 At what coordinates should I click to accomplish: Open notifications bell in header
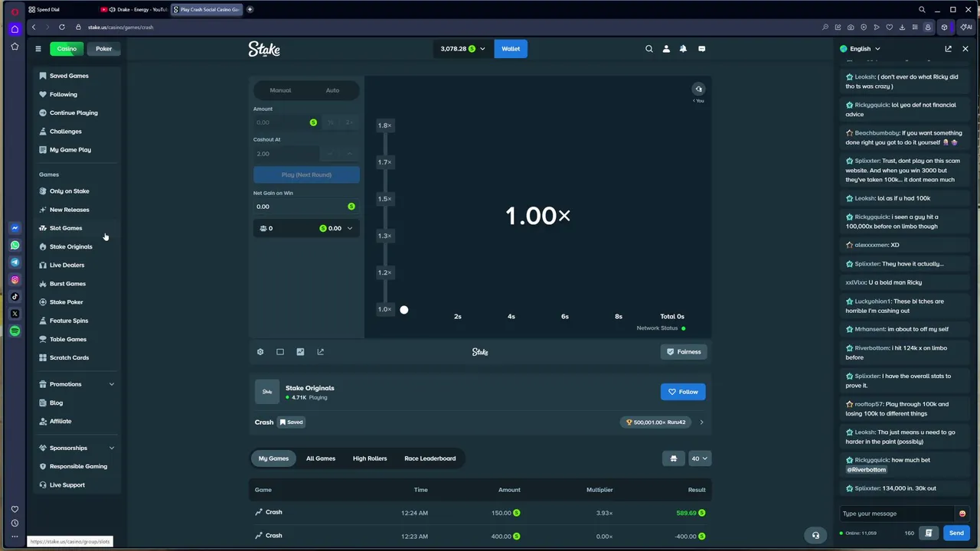tap(683, 48)
